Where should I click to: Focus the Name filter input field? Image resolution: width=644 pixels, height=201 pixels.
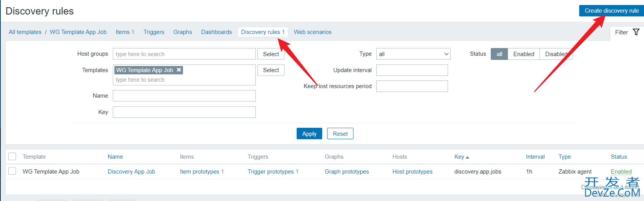tap(184, 96)
